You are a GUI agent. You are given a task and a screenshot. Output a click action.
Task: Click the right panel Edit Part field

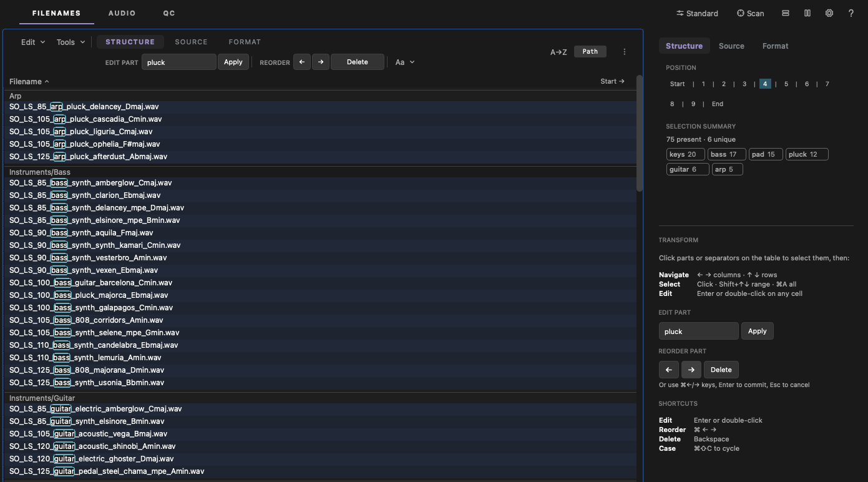point(699,331)
